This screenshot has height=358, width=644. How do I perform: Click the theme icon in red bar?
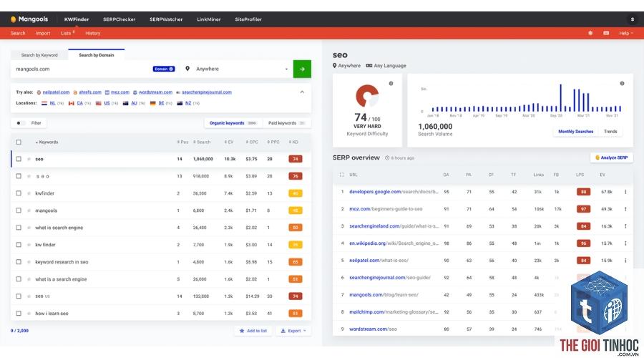point(590,33)
